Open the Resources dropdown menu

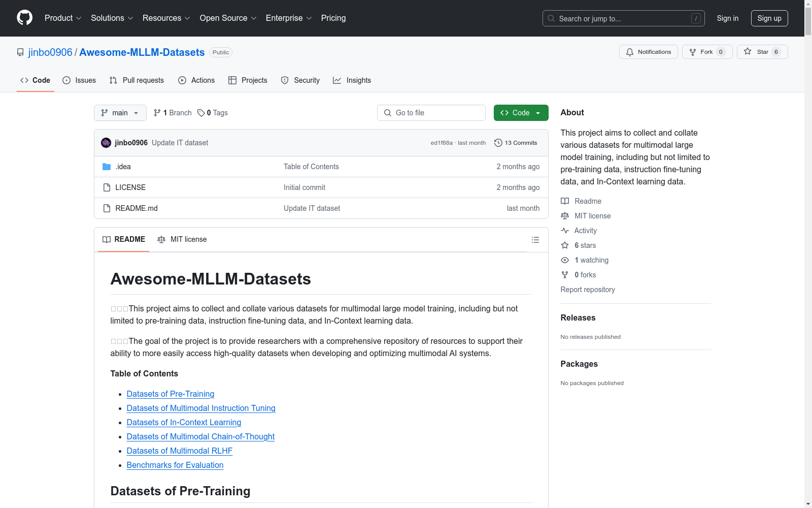point(166,18)
